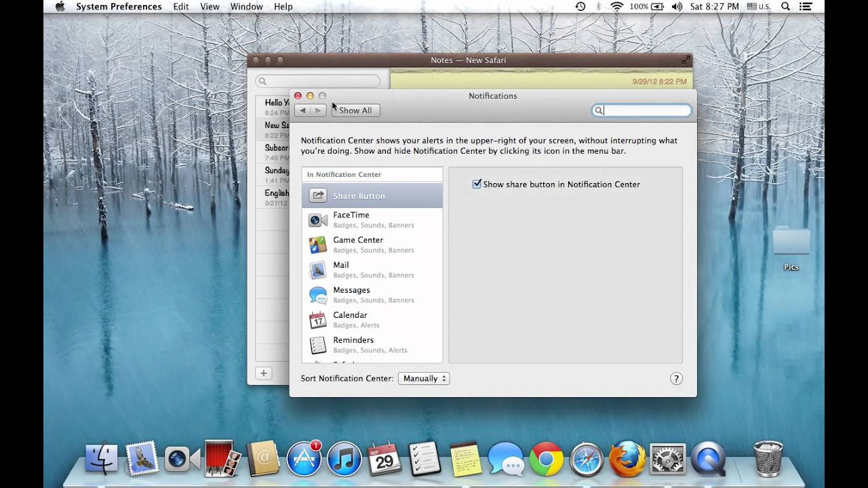Open Wi-Fi status menu

pyautogui.click(x=616, y=7)
